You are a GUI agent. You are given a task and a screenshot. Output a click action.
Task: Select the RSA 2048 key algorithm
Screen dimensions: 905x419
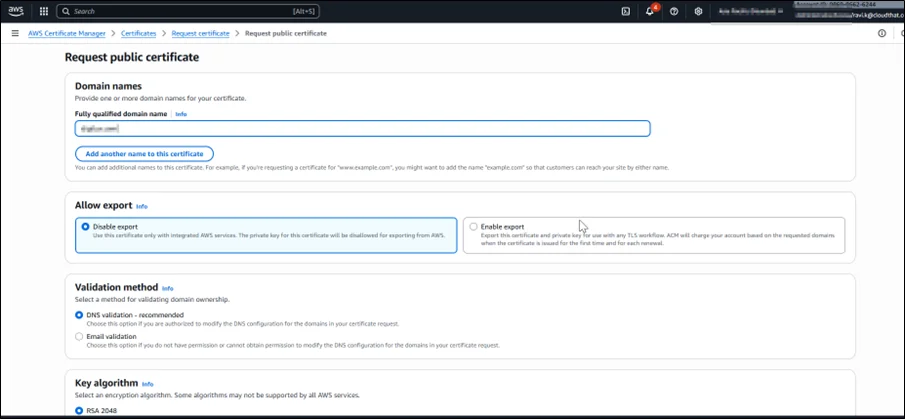tap(80, 410)
